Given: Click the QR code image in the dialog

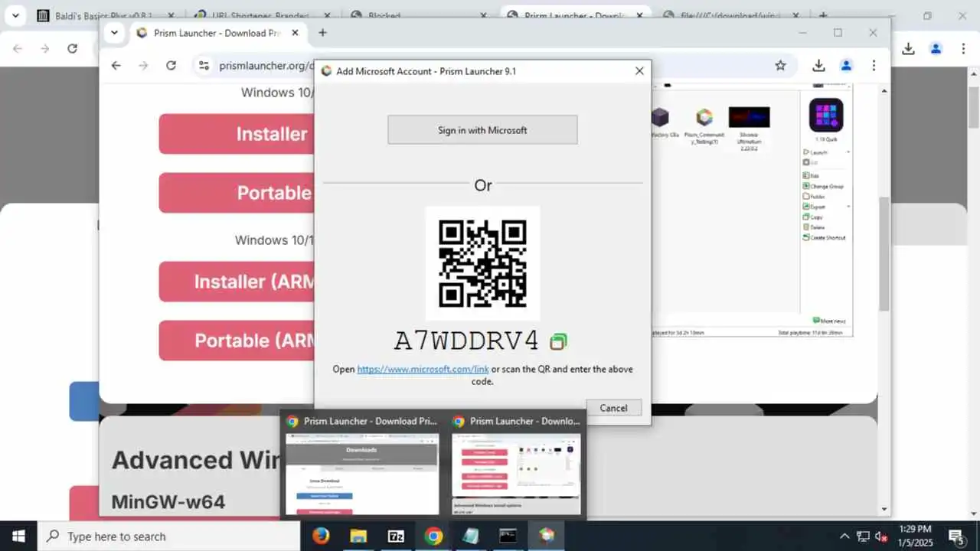Looking at the screenshot, I should pos(482,263).
